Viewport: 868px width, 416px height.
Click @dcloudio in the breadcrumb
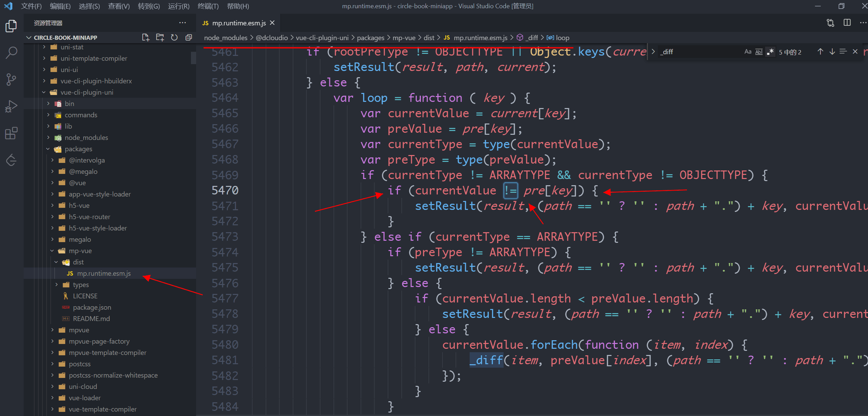272,38
